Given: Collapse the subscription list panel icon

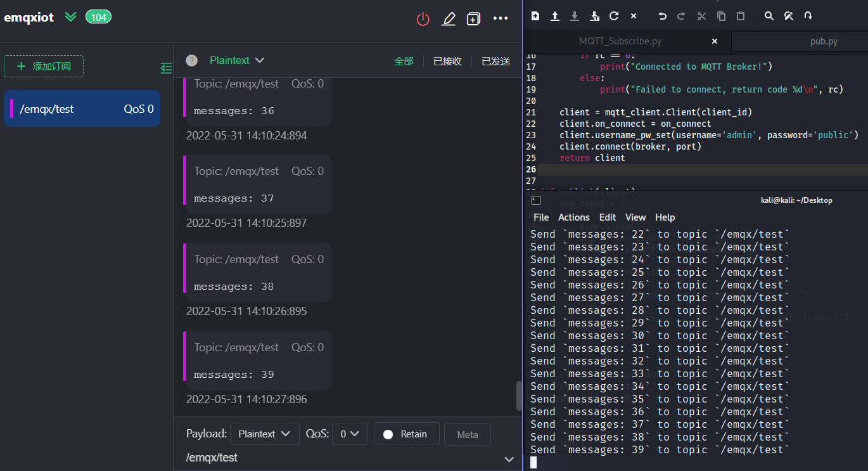Looking at the screenshot, I should pos(166,68).
